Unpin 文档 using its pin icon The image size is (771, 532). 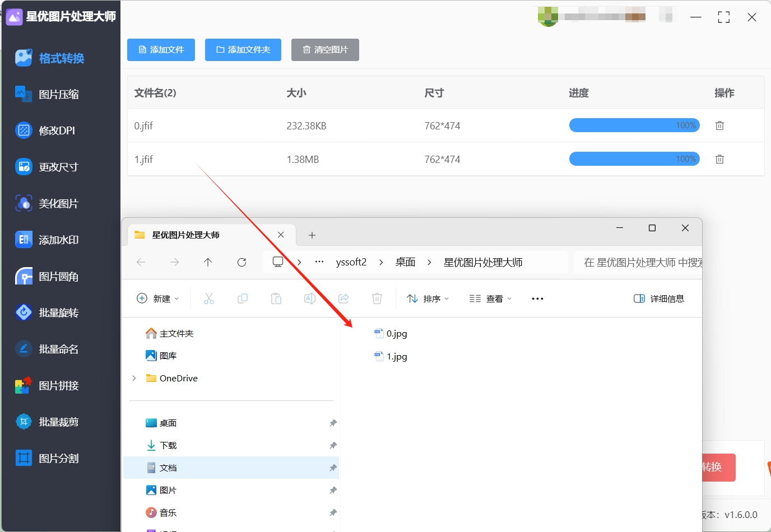[x=333, y=468]
